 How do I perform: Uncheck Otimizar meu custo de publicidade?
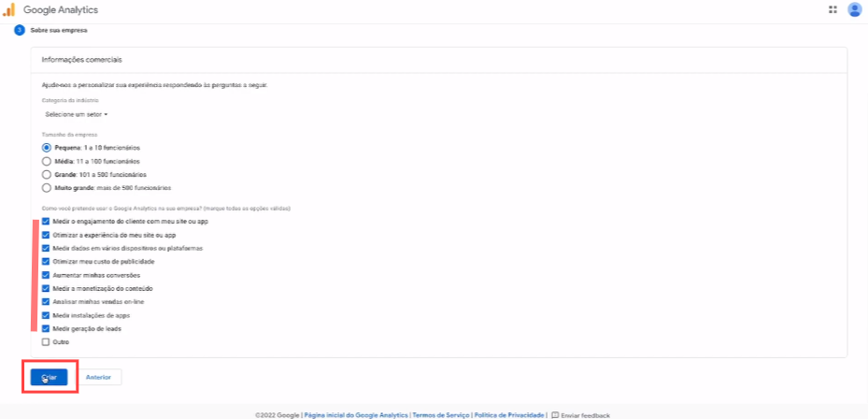point(46,262)
